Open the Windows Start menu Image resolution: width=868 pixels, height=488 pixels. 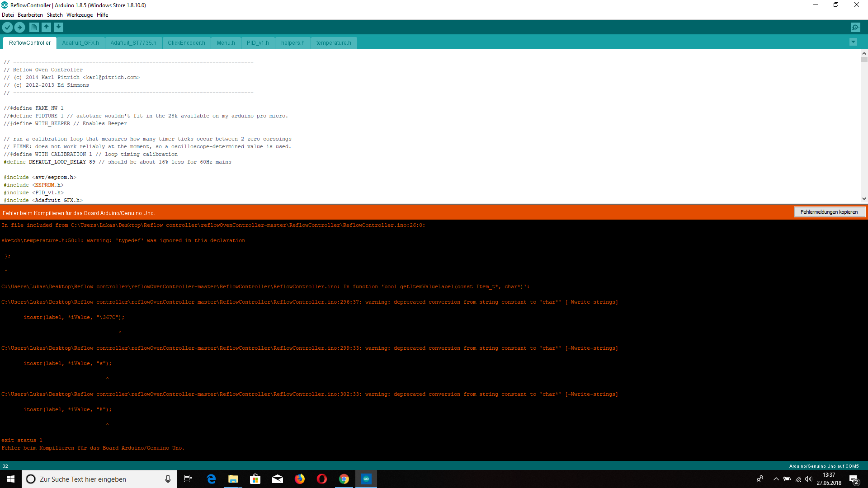11,479
